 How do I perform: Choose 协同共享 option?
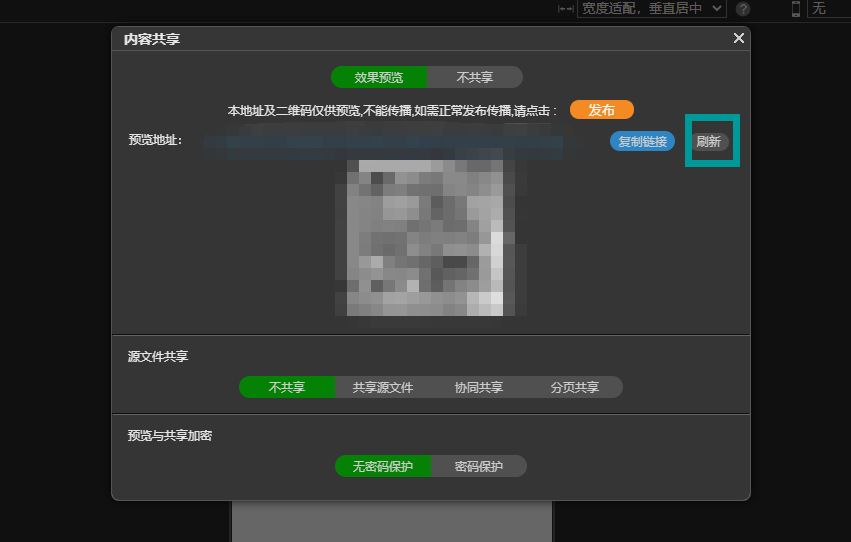pos(479,387)
